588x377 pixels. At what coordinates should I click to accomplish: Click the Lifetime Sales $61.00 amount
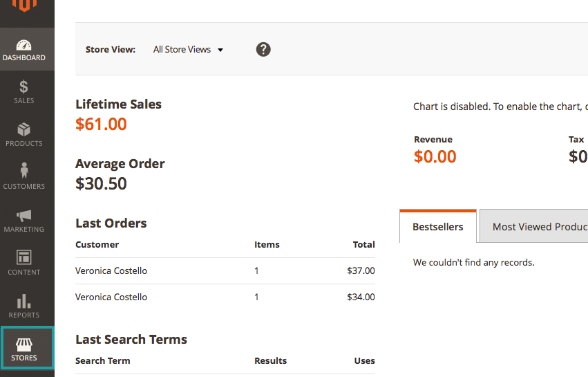coord(101,125)
